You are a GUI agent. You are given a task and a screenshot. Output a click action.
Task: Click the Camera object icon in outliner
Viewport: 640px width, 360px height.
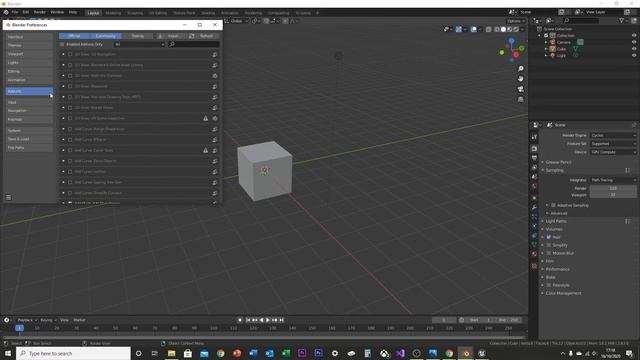pos(553,42)
